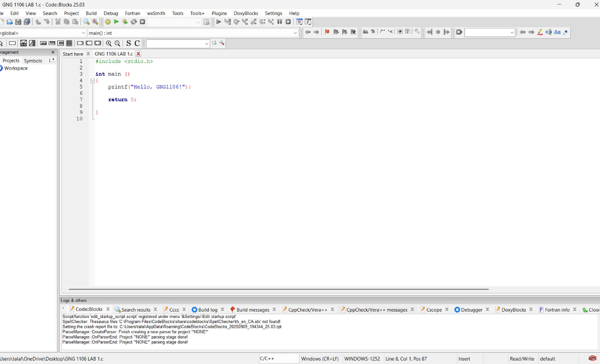This screenshot has width=600, height=364.
Task: Select the Workspace tree item
Action: click(x=16, y=68)
